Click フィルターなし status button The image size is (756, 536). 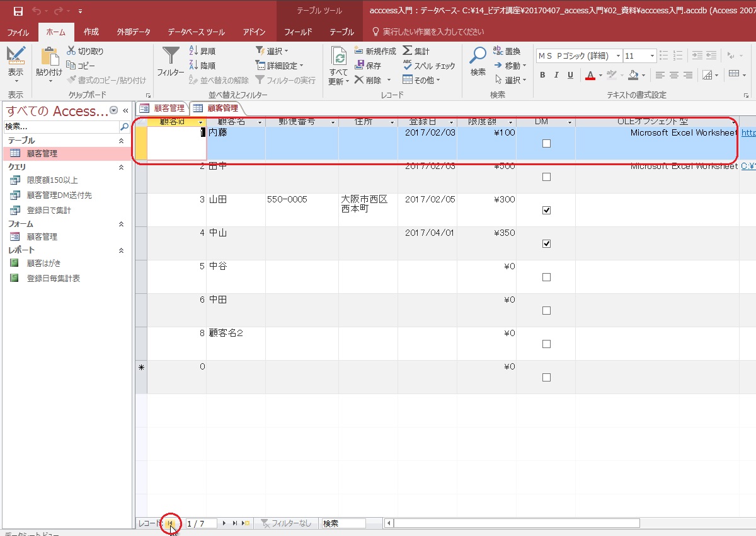point(287,523)
